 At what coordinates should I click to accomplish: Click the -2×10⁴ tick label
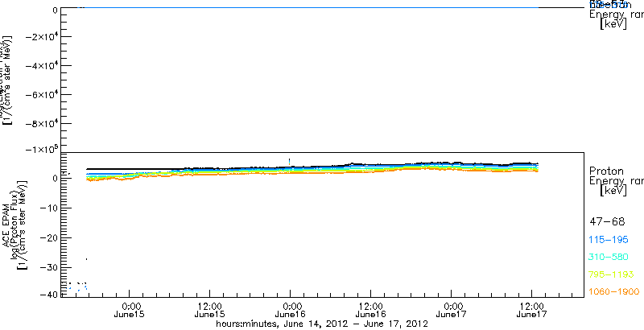[41, 36]
